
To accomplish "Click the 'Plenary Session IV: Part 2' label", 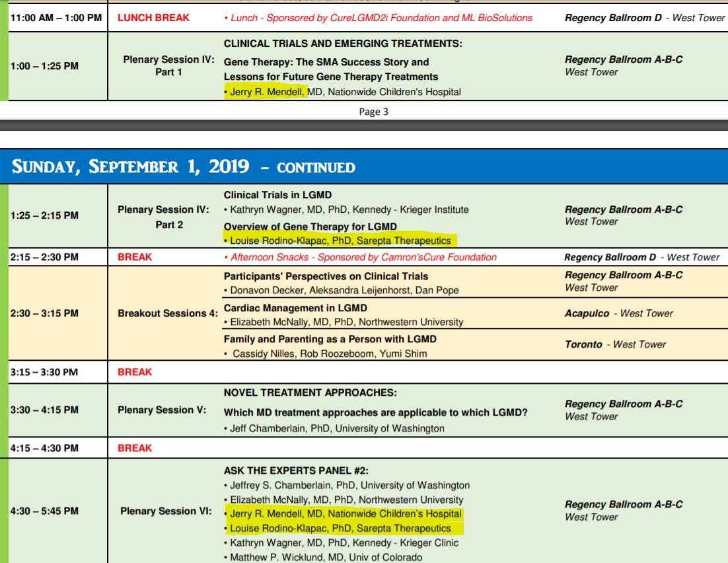I will point(163,217).
